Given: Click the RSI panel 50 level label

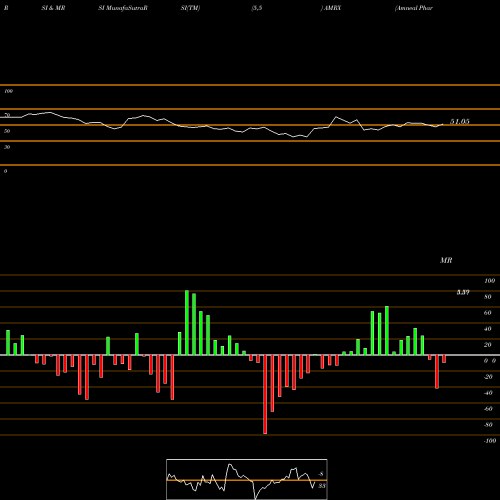Looking at the screenshot, I should pos(7,131).
